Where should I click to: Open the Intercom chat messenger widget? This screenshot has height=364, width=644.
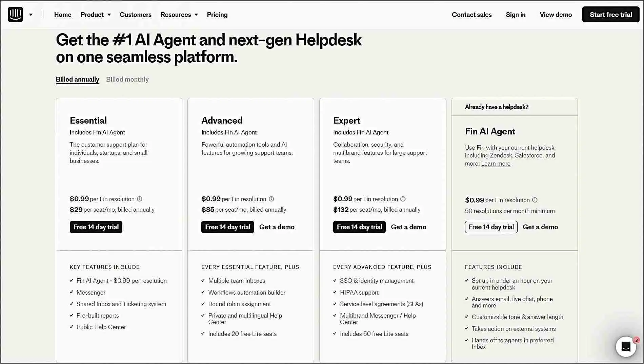pos(625,346)
